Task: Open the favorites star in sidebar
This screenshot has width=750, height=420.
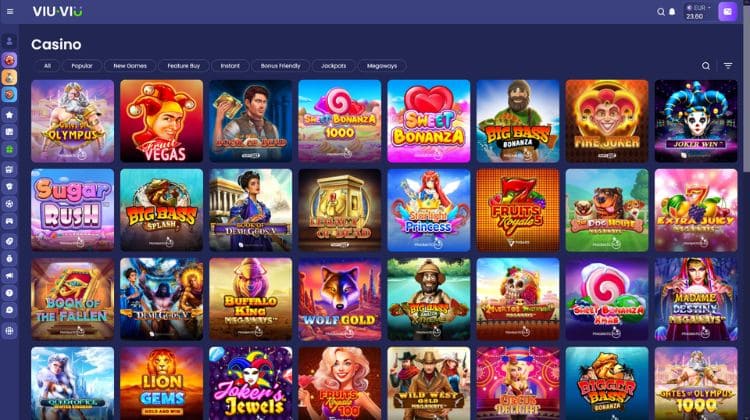Action: tap(9, 115)
